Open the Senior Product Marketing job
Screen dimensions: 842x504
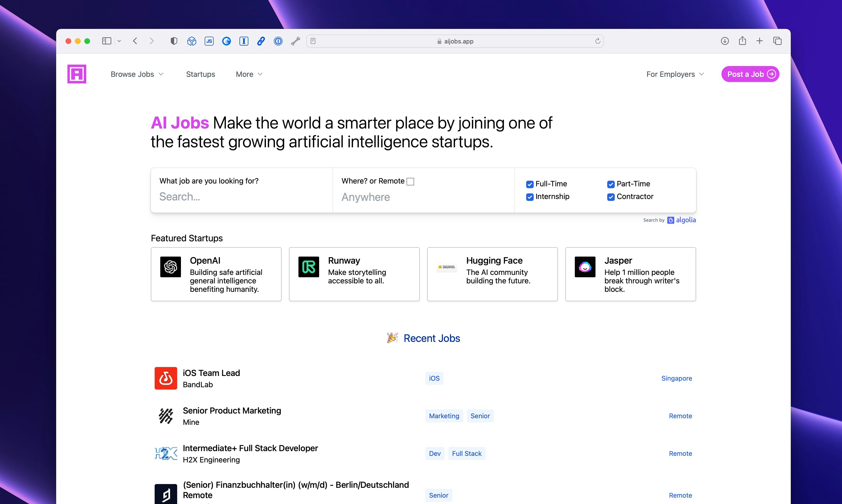(232, 411)
